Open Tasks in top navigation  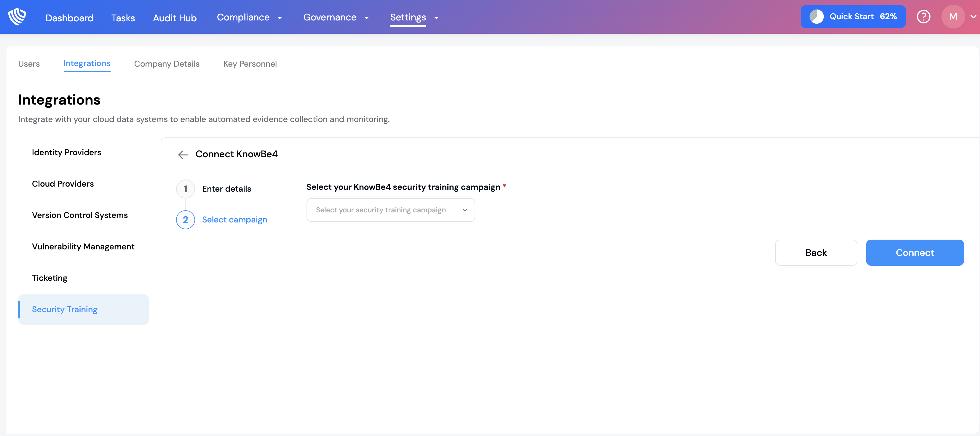pyautogui.click(x=123, y=18)
